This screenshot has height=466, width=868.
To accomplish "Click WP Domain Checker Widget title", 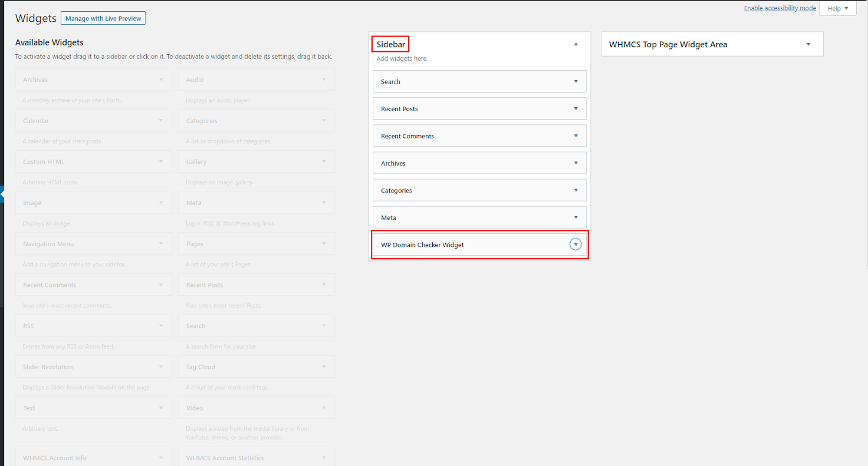I will pyautogui.click(x=422, y=244).
